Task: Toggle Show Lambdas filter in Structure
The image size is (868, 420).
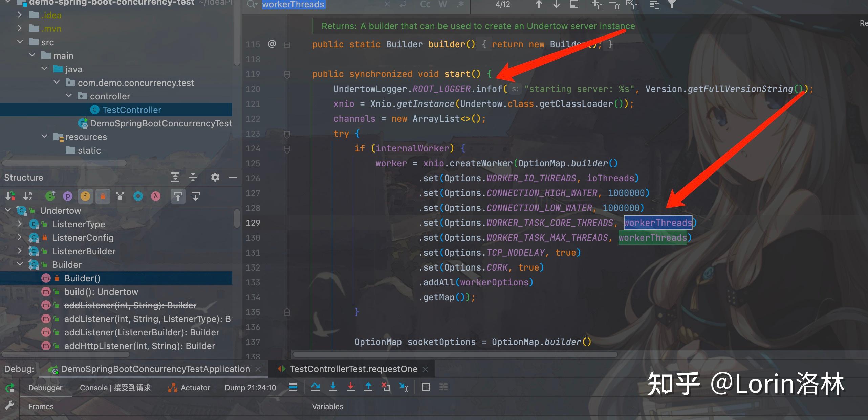Action: point(156,196)
